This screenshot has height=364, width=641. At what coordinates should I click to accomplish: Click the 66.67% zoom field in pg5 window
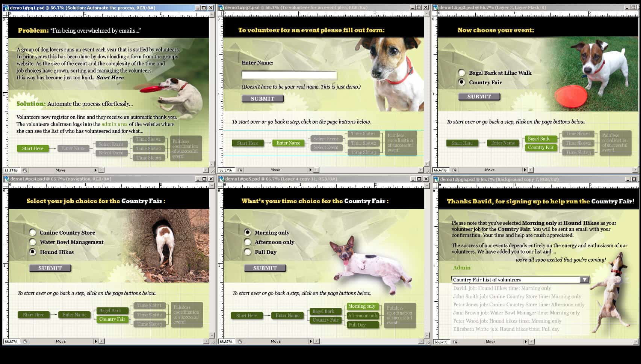coord(227,341)
